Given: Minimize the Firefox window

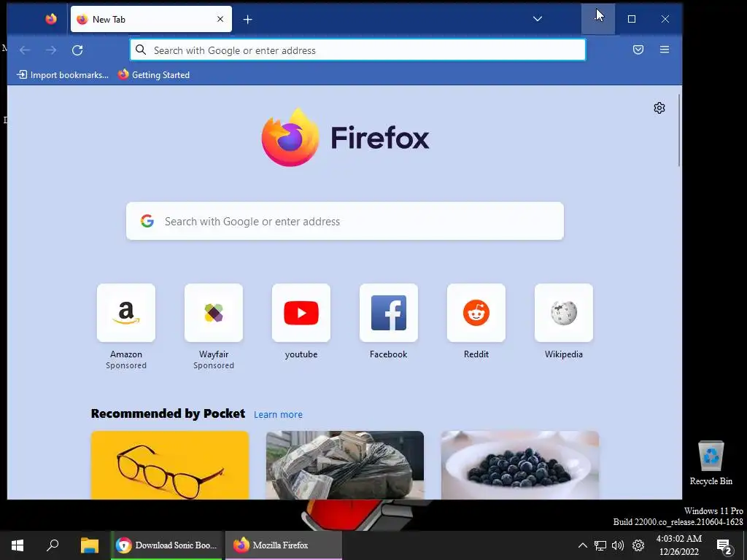Looking at the screenshot, I should (598, 19).
